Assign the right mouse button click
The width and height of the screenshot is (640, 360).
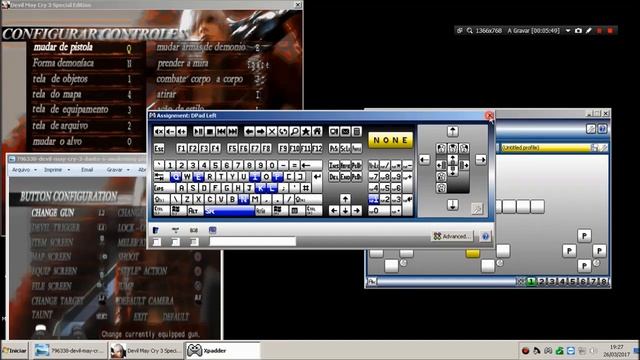464,148
